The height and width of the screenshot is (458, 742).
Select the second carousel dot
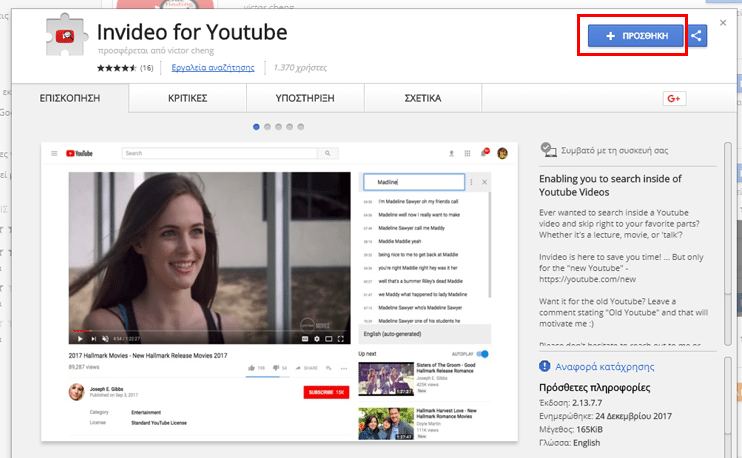point(267,127)
